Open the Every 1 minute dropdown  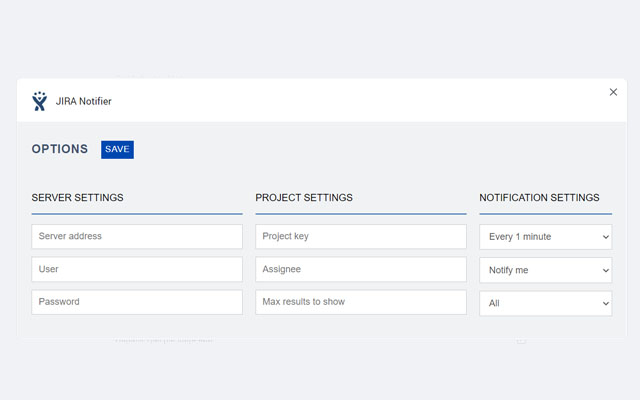(x=546, y=237)
